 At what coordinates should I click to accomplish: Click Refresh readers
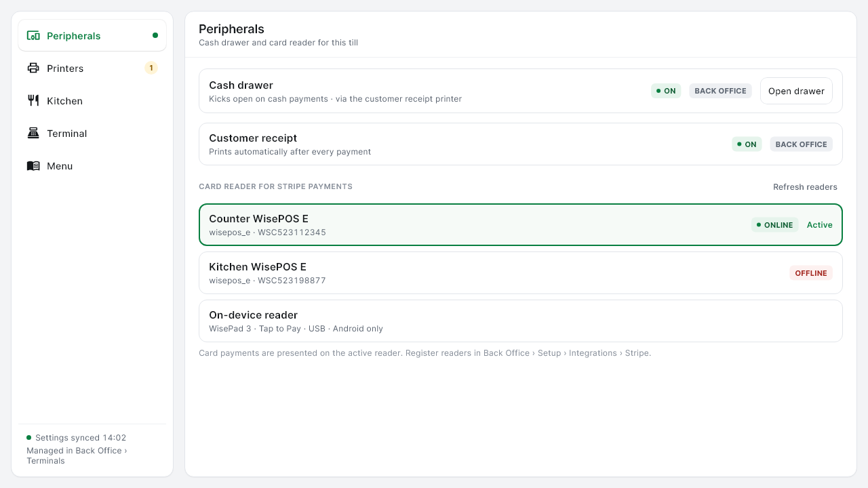point(805,187)
